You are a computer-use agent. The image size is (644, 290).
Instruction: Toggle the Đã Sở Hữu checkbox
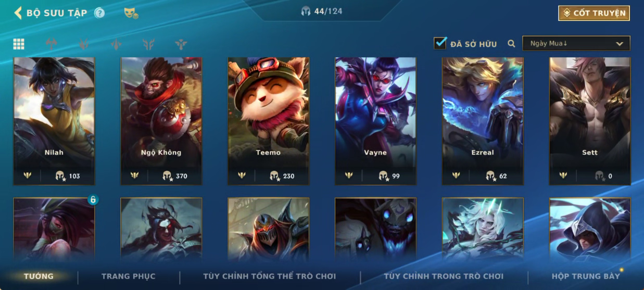tap(440, 43)
